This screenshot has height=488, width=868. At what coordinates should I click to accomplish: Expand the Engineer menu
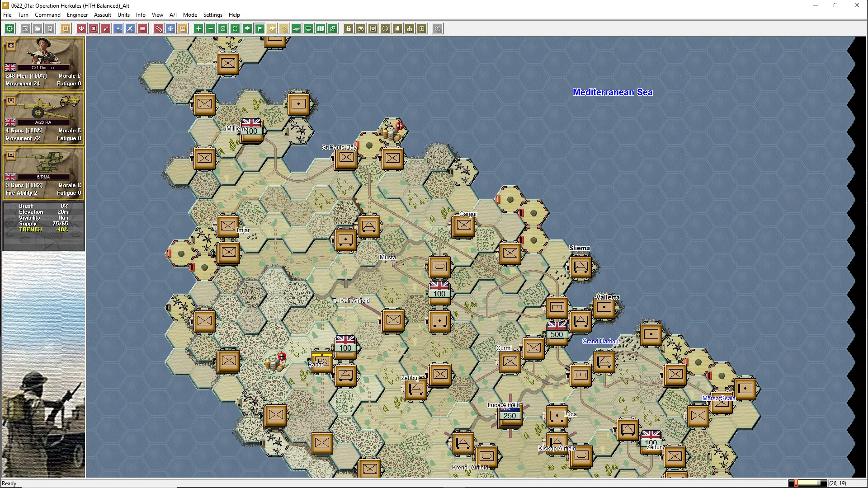click(77, 14)
